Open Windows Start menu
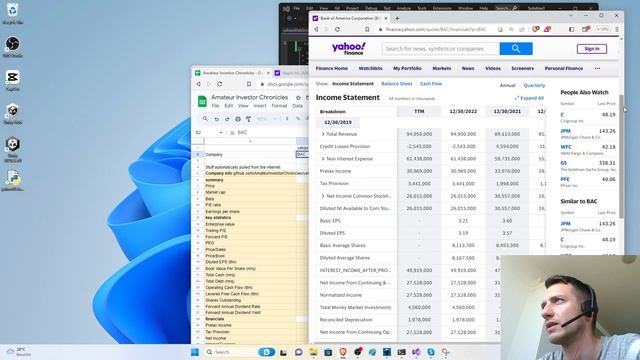This screenshot has width=640, height=360. [195, 352]
